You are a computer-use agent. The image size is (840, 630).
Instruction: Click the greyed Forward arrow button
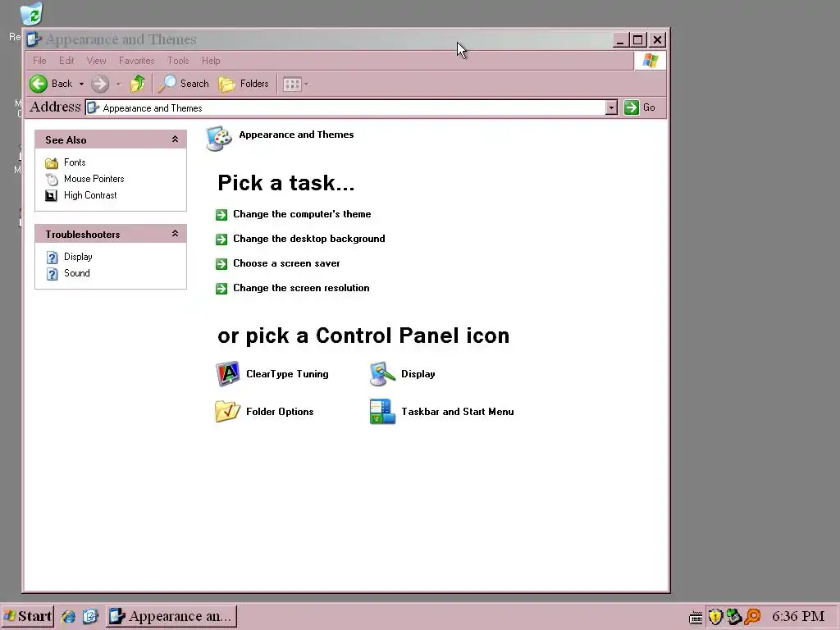[100, 84]
